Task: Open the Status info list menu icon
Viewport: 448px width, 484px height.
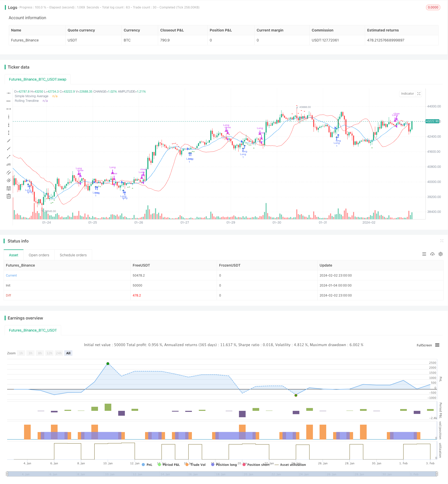Action: (424, 254)
